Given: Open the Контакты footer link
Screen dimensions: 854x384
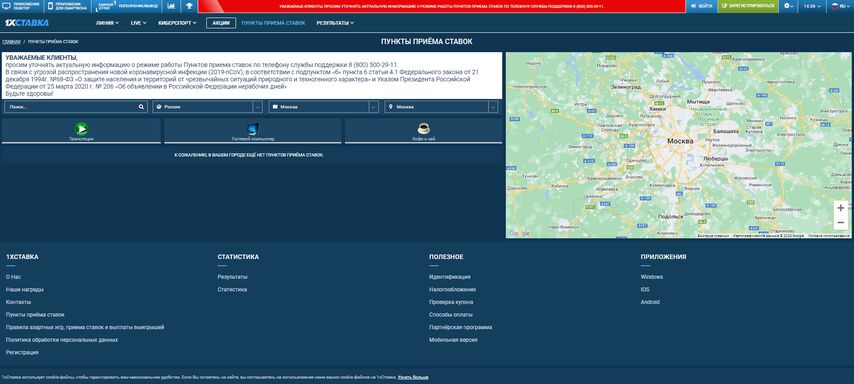Looking at the screenshot, I should point(19,302).
